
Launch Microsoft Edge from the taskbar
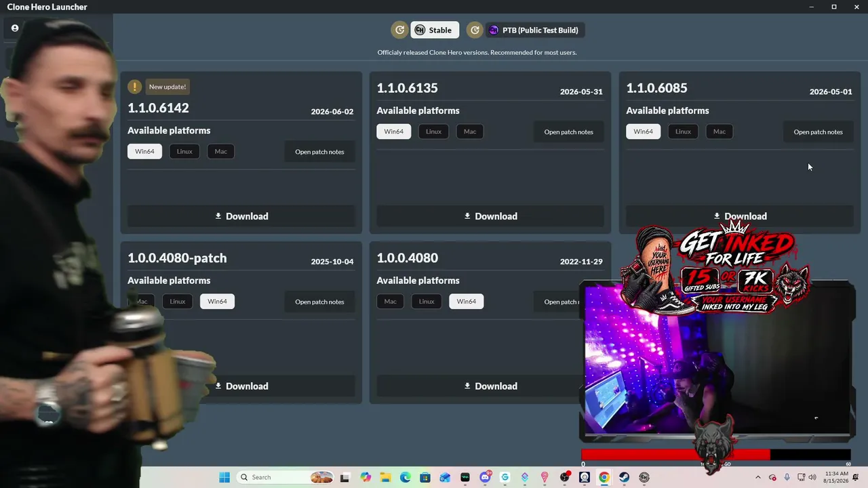[406, 477]
